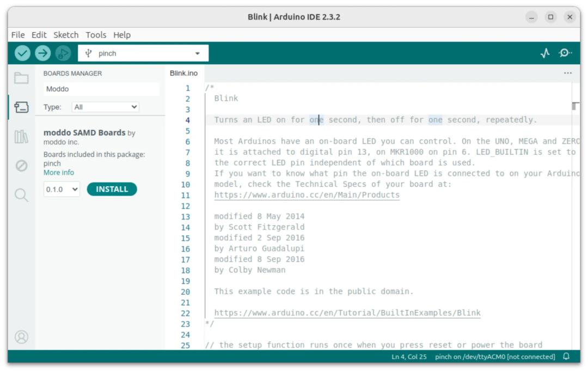This screenshot has width=588, height=372.
Task: Click the 'Blink' comment on line 2
Action: (x=226, y=98)
